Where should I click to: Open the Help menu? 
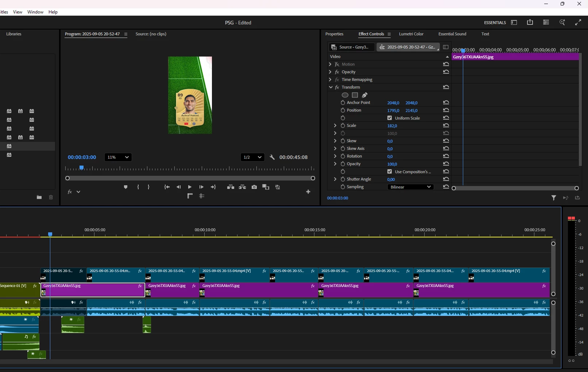point(53,12)
